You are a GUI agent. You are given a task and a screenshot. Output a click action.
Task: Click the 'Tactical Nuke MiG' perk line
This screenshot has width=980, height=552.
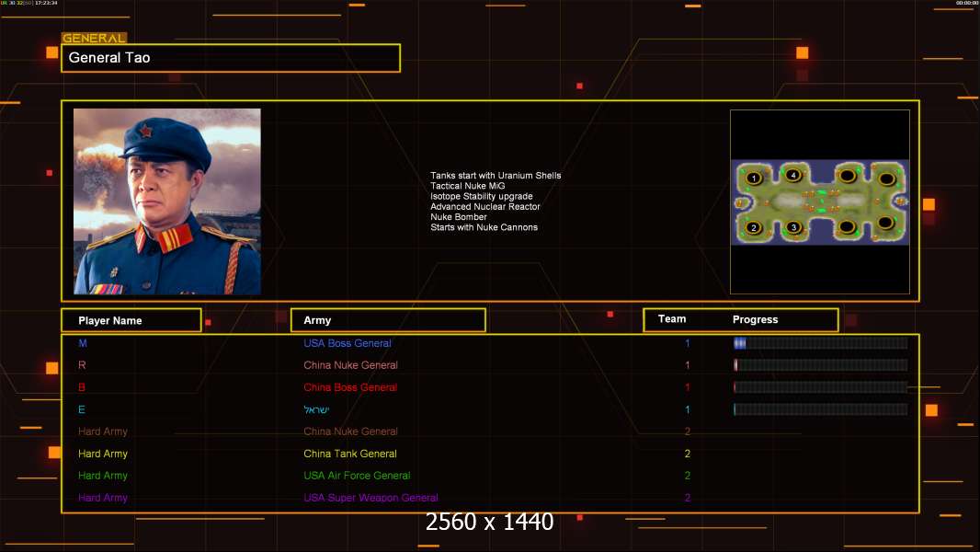pyautogui.click(x=468, y=186)
